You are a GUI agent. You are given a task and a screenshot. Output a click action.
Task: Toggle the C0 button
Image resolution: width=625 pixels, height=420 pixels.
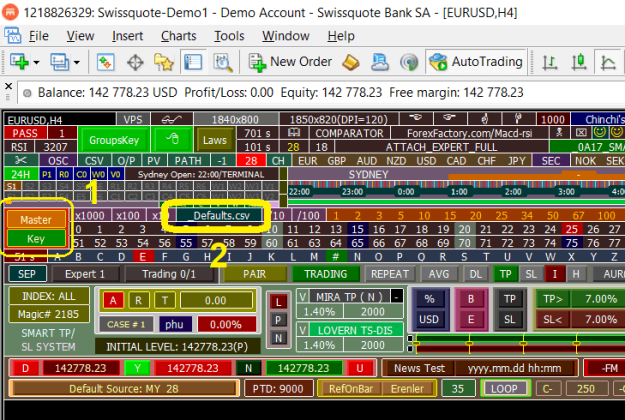point(81,174)
